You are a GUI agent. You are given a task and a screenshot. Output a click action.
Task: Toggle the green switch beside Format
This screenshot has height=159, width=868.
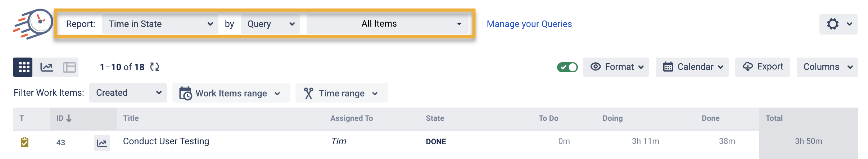point(567,67)
